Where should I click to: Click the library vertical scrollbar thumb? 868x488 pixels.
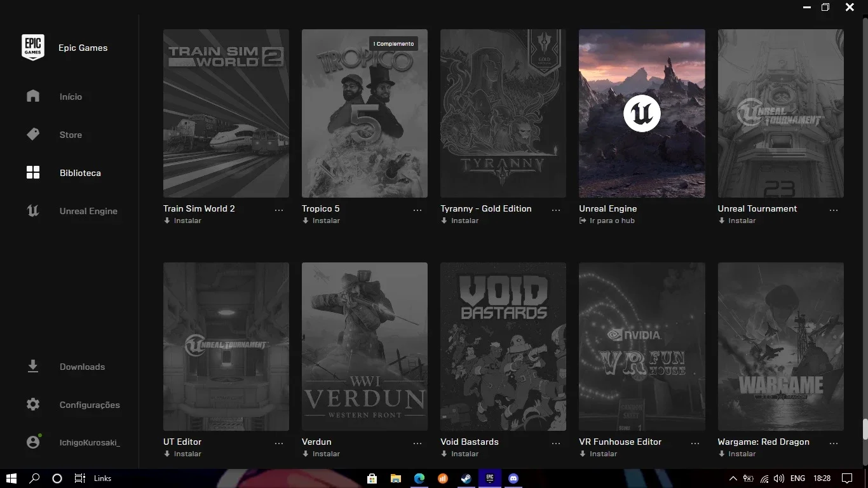(x=864, y=429)
